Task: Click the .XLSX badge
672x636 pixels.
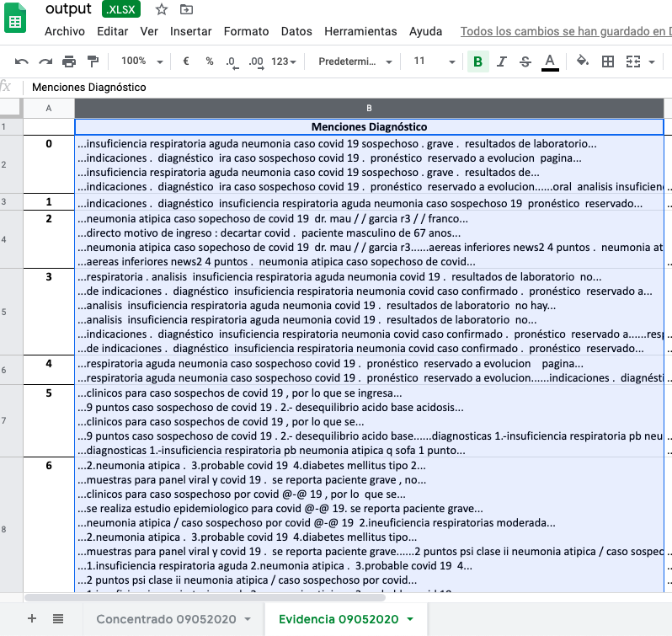Action: point(121,9)
